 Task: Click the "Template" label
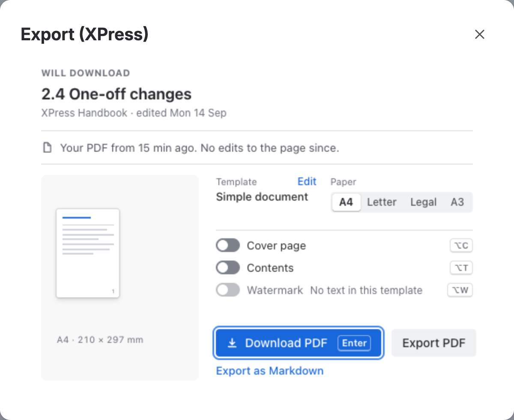point(236,182)
